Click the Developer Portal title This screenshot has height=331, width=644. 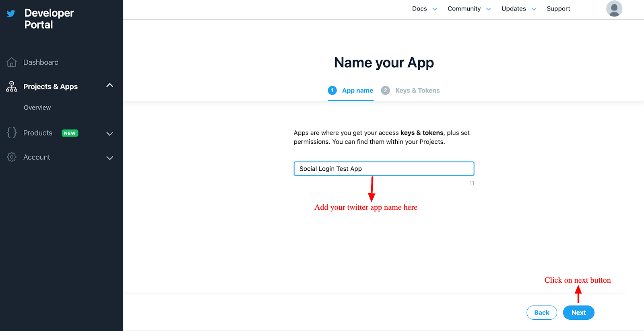pyautogui.click(x=49, y=19)
